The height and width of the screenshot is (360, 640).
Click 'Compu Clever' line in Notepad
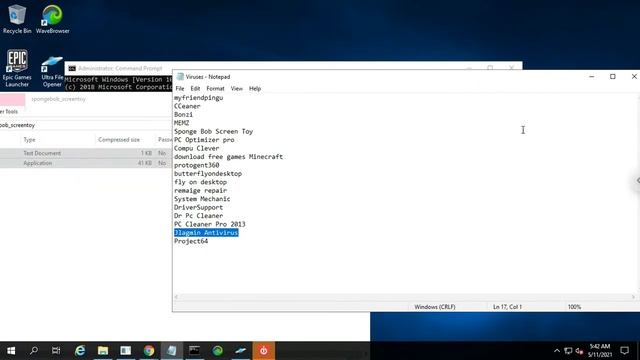[197, 148]
